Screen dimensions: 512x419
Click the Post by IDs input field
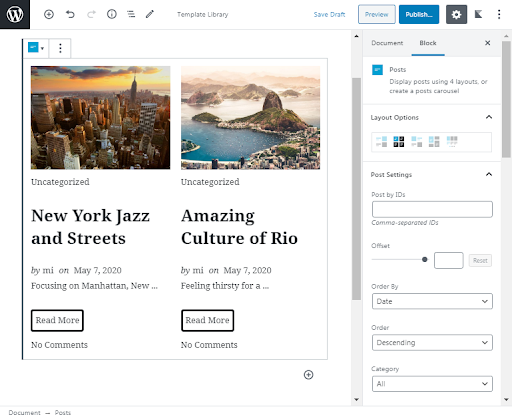click(432, 209)
